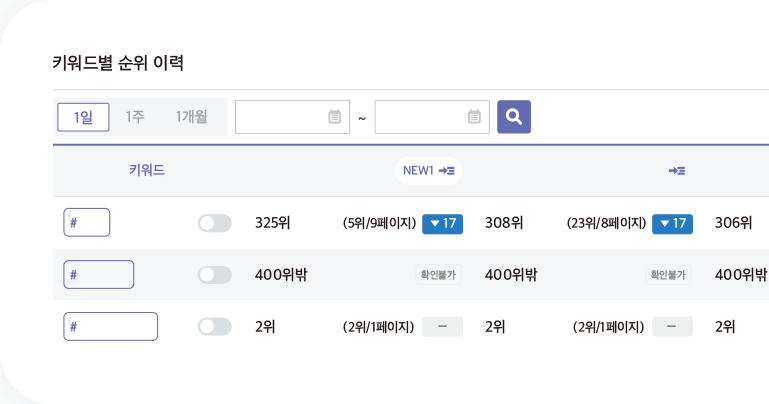Image resolution: width=769 pixels, height=404 pixels.
Task: Click the first row hashtag keyword box
Action: click(87, 223)
